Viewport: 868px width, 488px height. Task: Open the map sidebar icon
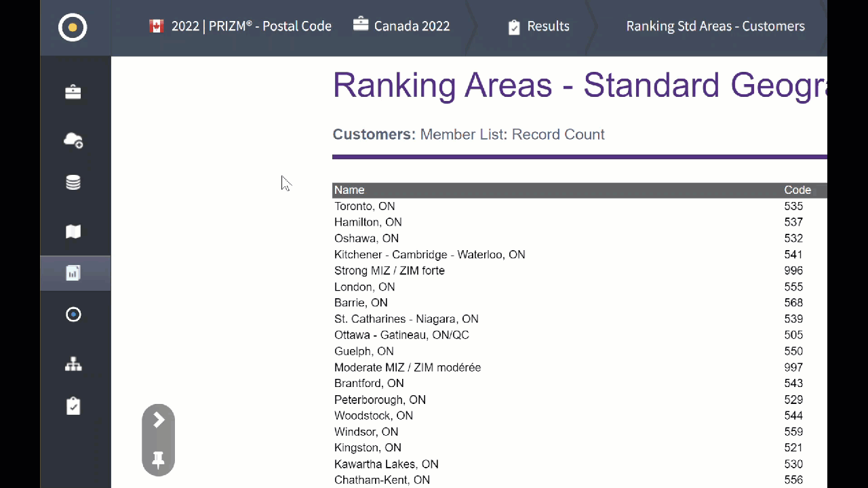[x=73, y=232]
